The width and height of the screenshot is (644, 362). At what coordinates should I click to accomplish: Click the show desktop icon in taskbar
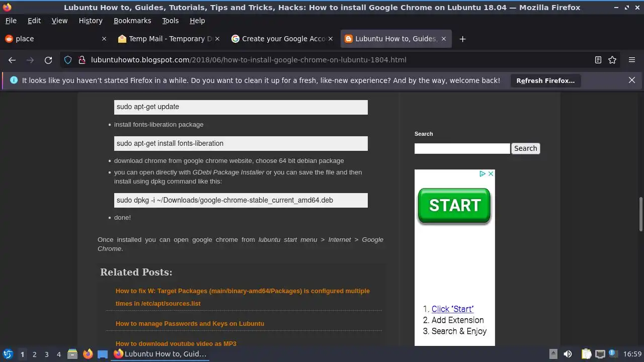click(103, 354)
